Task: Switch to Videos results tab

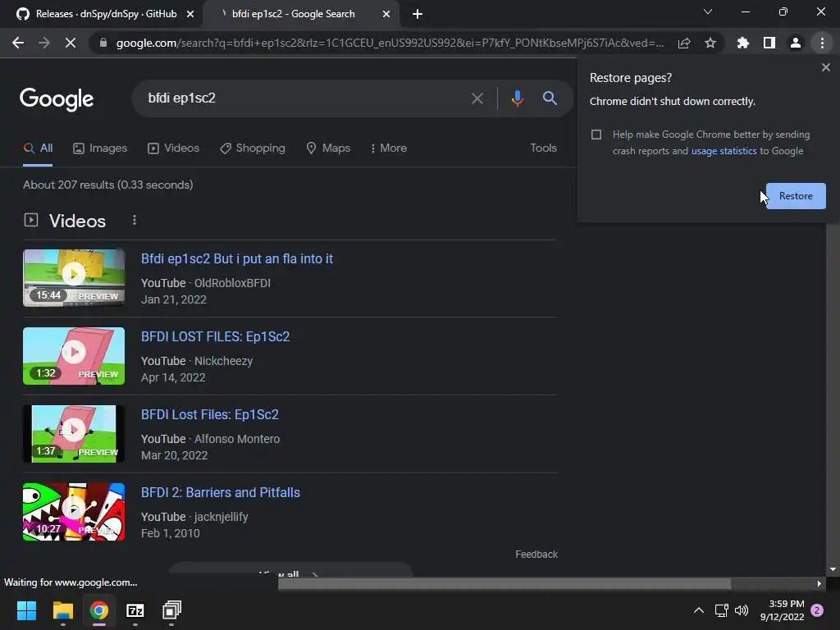Action: pos(174,148)
